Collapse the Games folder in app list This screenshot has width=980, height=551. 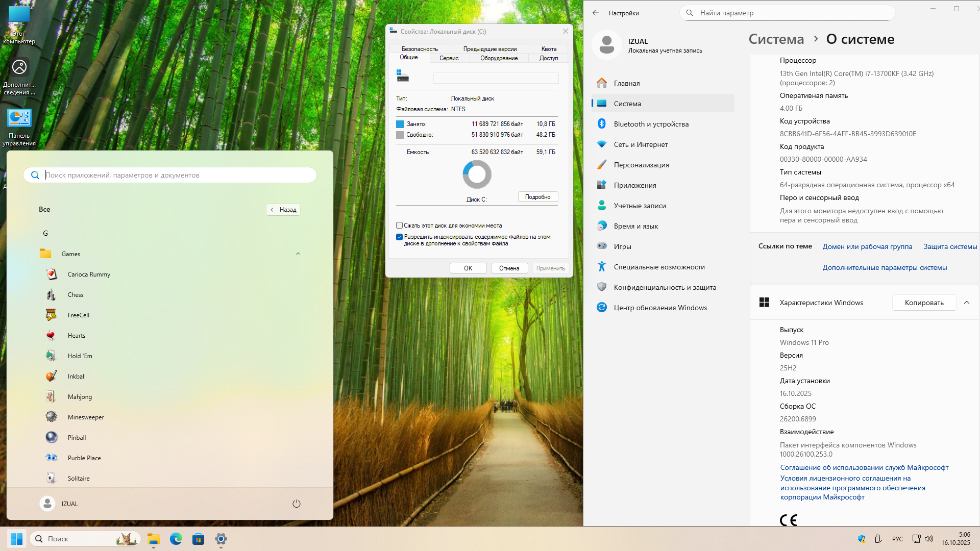[x=298, y=254]
